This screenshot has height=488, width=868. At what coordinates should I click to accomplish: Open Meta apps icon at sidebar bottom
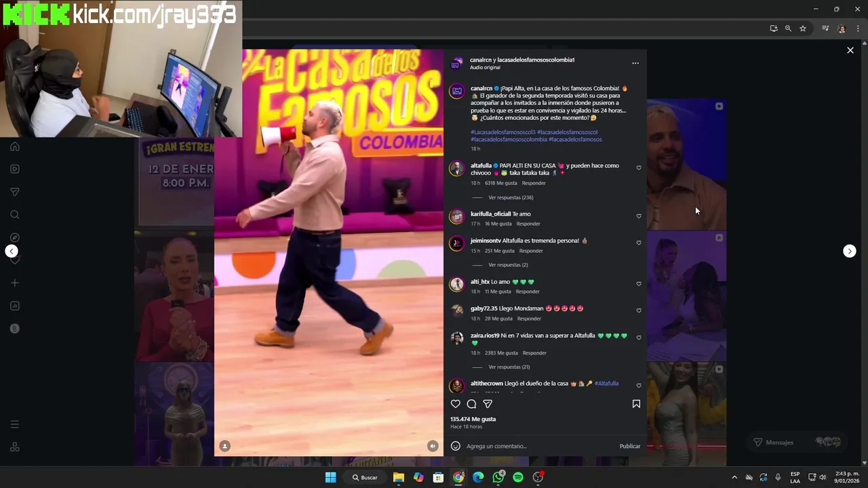pyautogui.click(x=15, y=447)
